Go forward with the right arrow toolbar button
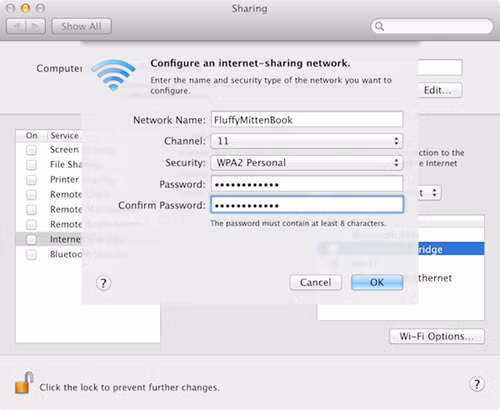Viewport: 500px width, 410px height. pyautogui.click(x=36, y=26)
